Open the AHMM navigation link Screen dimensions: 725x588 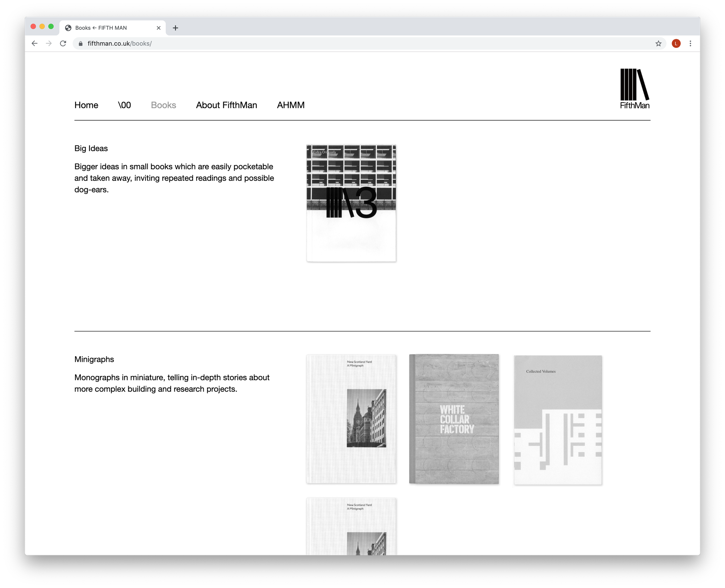coord(291,105)
